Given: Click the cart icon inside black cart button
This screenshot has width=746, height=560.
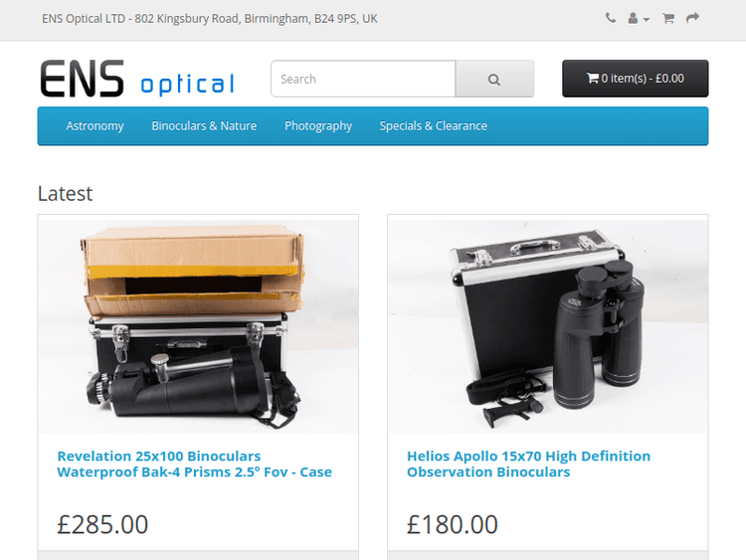Looking at the screenshot, I should click(593, 78).
